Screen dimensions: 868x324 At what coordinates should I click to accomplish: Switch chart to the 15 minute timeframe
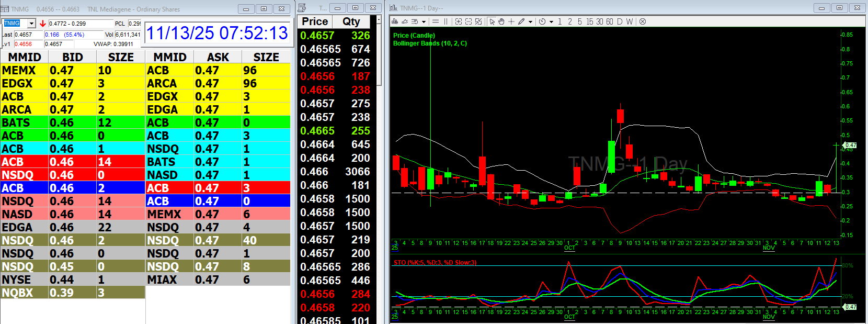[589, 21]
